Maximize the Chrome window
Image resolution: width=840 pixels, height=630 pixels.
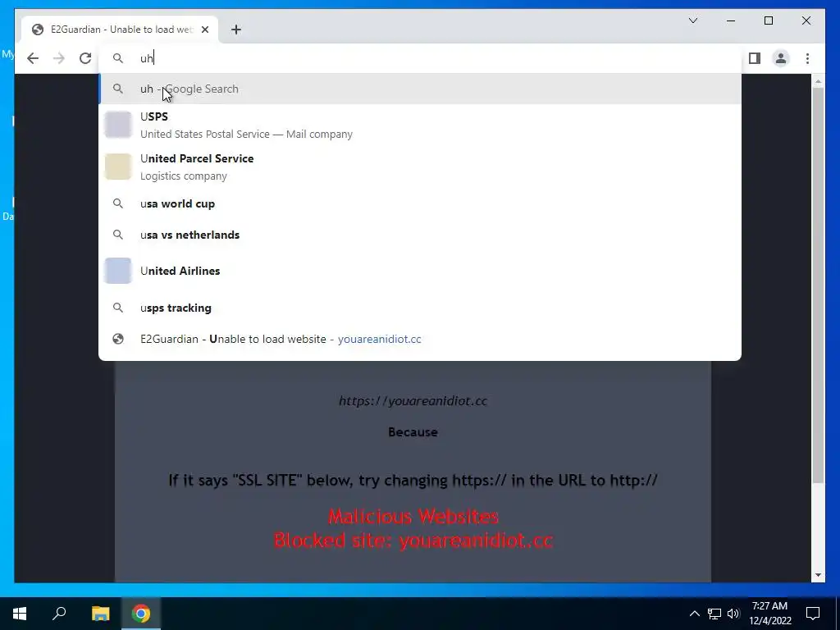click(x=768, y=21)
